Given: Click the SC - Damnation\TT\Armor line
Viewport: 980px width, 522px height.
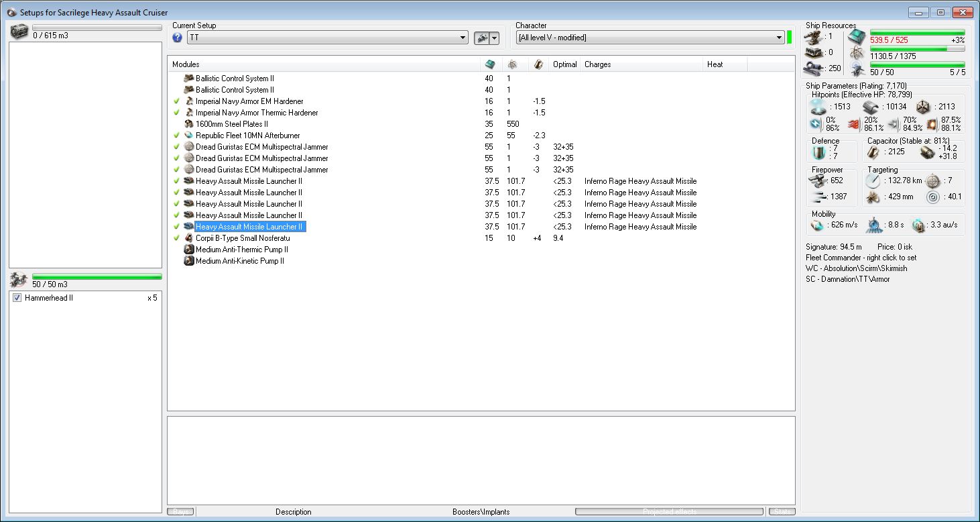Looking at the screenshot, I should click(848, 279).
